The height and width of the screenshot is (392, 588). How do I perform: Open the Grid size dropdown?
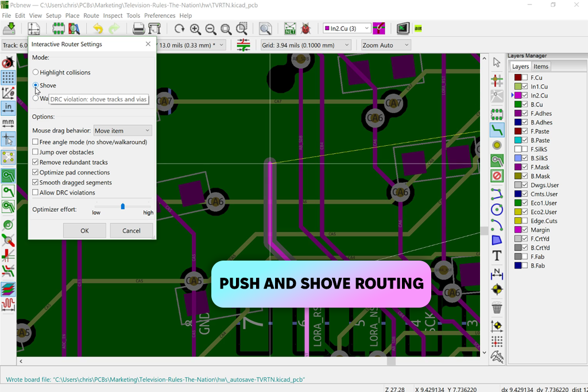[x=305, y=45]
